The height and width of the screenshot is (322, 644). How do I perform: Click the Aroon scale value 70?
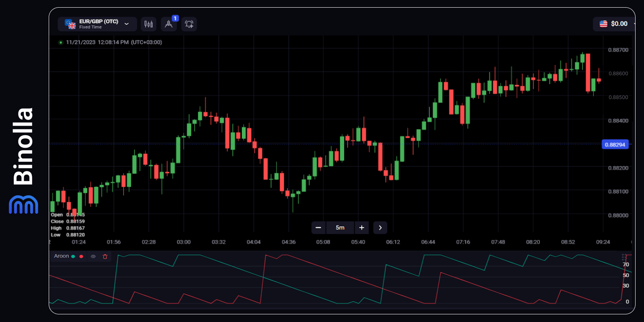[x=626, y=264]
